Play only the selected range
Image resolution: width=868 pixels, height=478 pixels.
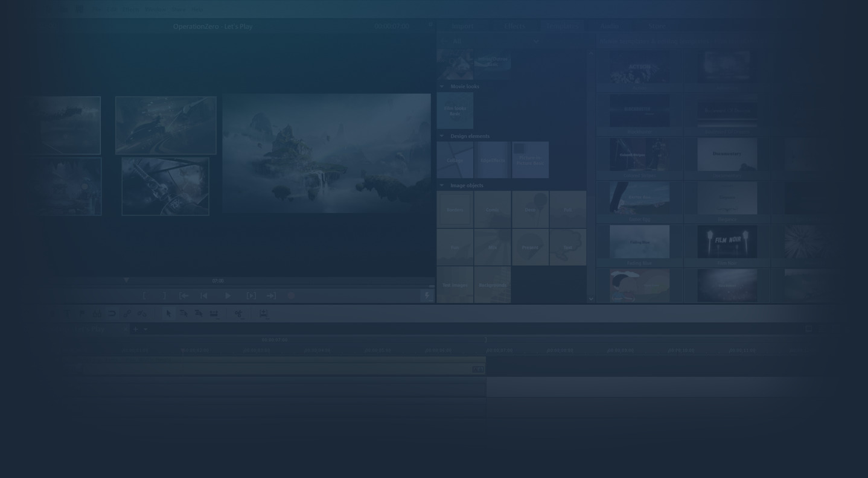251,296
